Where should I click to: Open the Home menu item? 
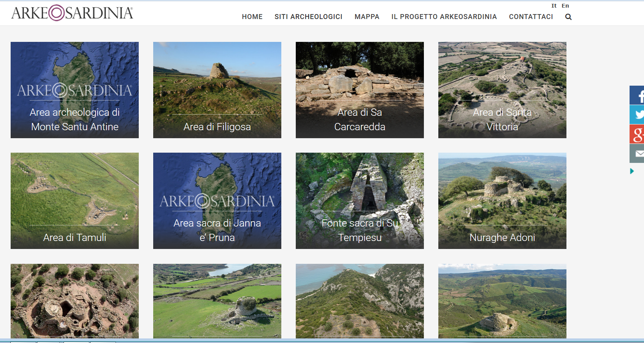pos(252,17)
